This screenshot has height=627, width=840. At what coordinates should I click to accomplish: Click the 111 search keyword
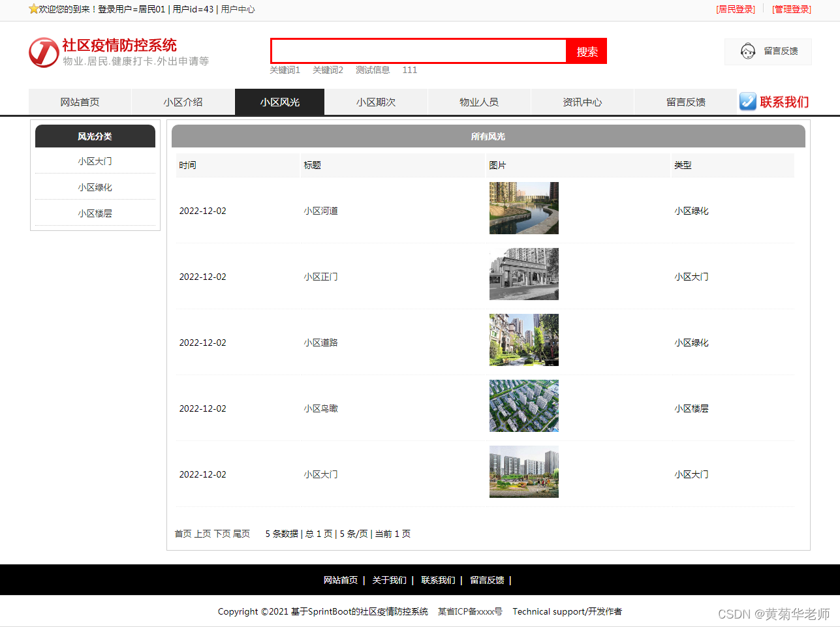point(410,70)
